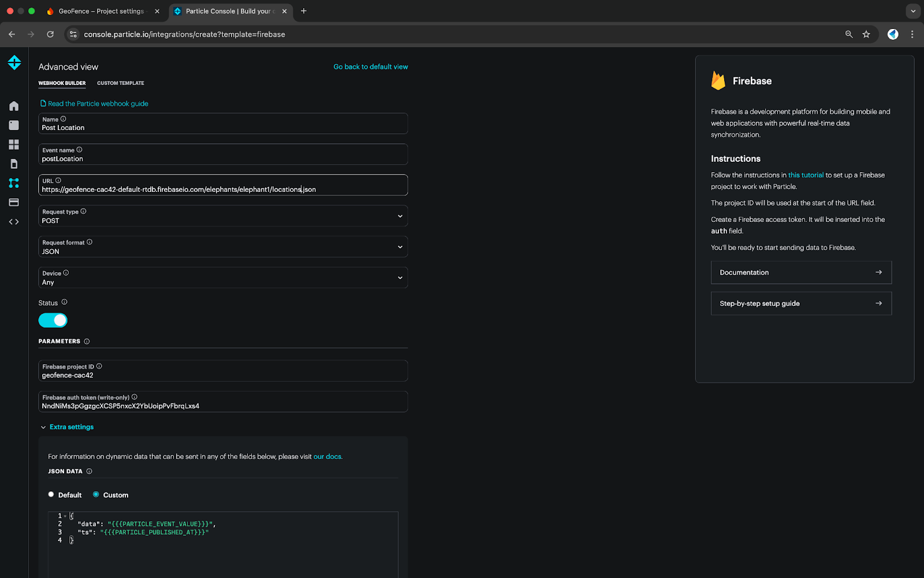The height and width of the screenshot is (578, 924).
Task: Open the code brackets icon in sidebar
Action: coord(14,222)
